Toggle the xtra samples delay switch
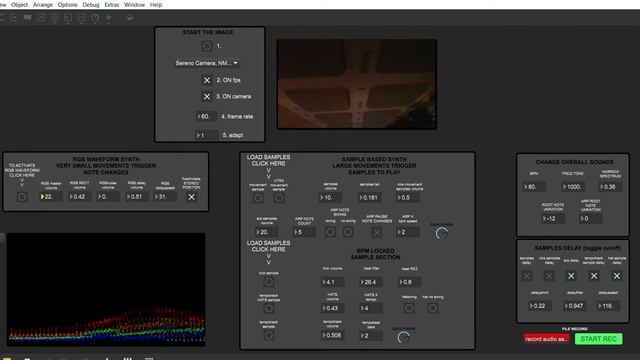The height and width of the screenshot is (360, 640). (x=549, y=276)
